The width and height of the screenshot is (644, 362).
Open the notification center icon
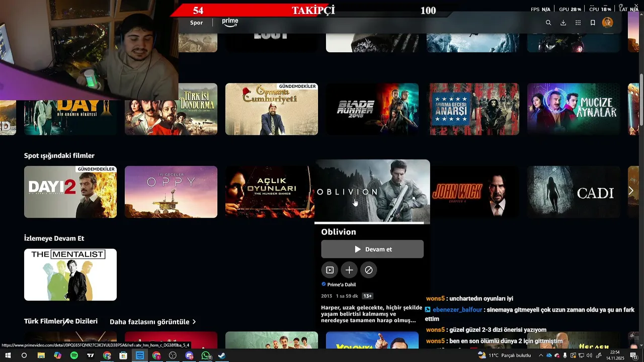coord(633,355)
